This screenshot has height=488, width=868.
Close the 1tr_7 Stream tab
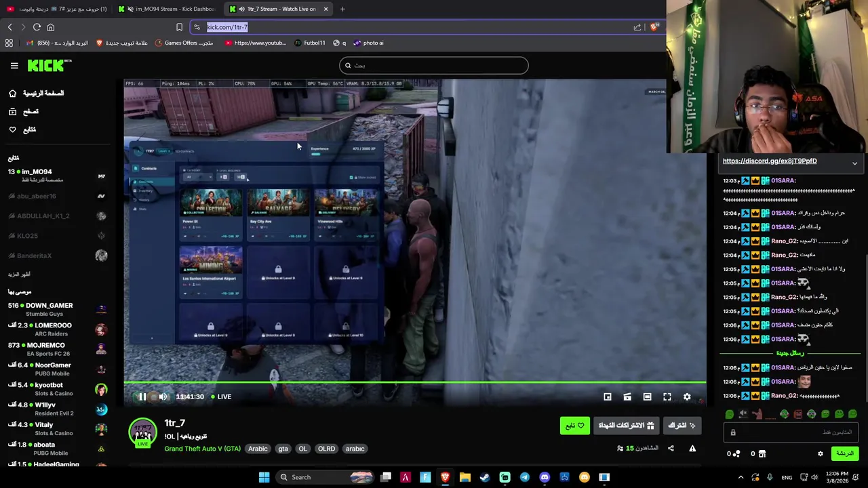[x=325, y=9]
